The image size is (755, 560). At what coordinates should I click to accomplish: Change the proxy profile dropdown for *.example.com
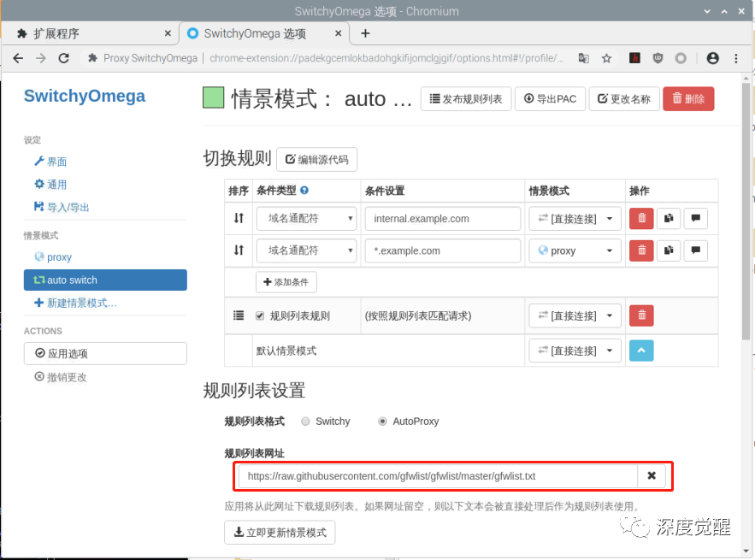(575, 251)
